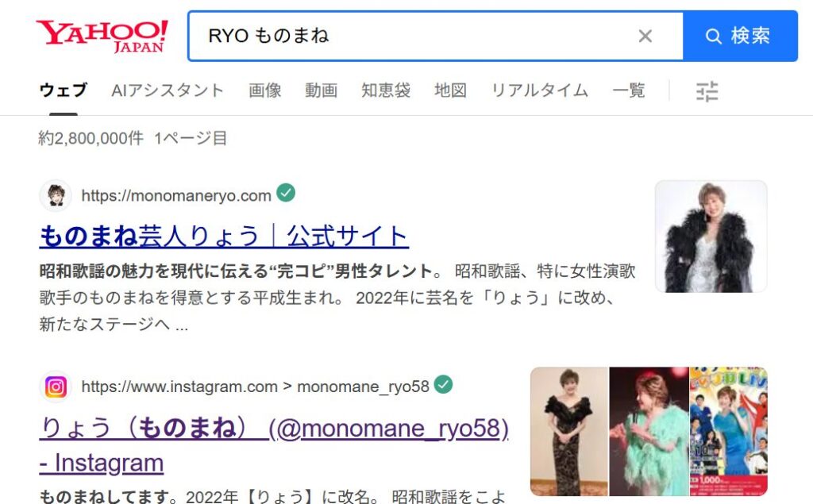Screen dimensions: 813x504
Task: Click the blue 検索 search button
Action: click(740, 36)
